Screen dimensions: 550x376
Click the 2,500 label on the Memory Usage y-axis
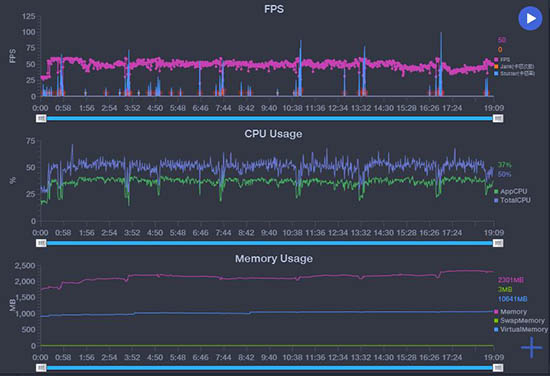pyautogui.click(x=25, y=266)
